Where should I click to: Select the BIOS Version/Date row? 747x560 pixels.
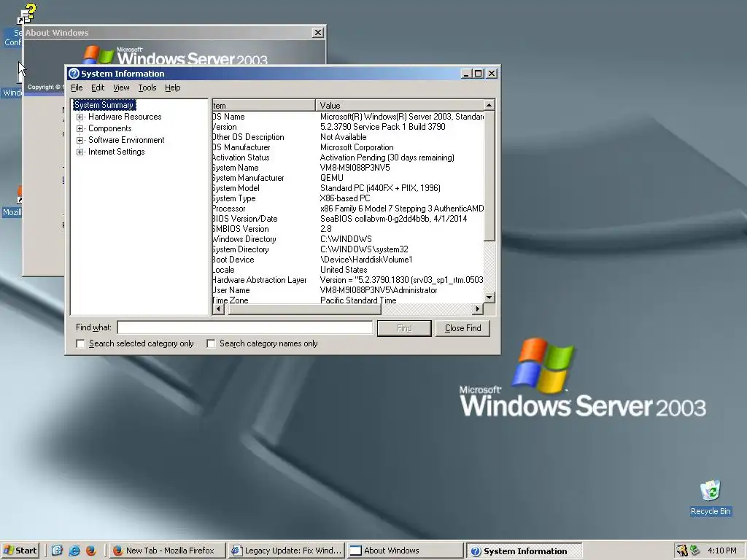pyautogui.click(x=348, y=219)
